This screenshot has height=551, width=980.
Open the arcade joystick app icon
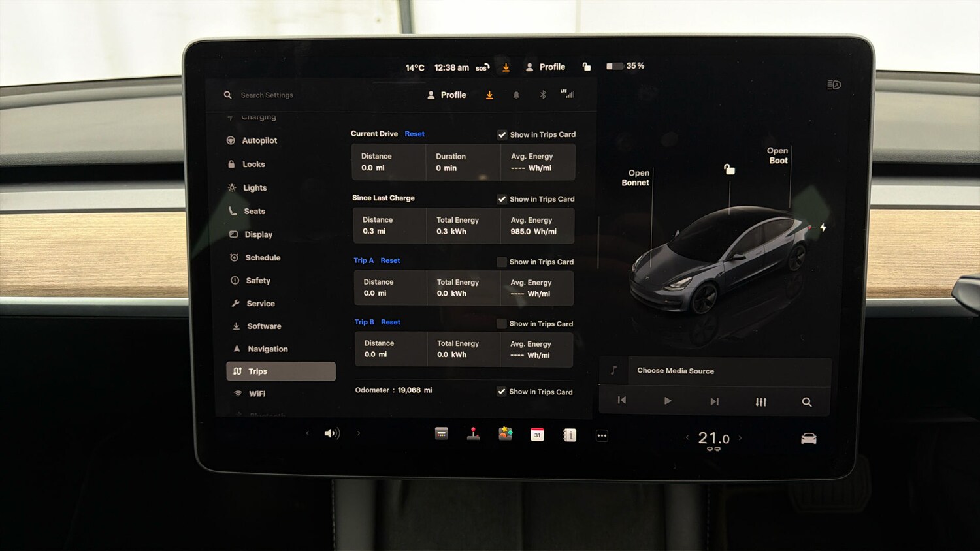pos(473,433)
